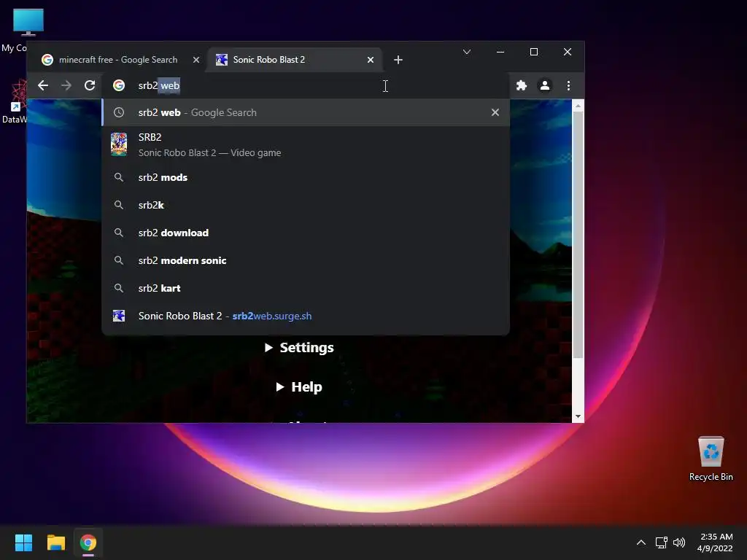Minimize the Chrome window

tap(500, 52)
